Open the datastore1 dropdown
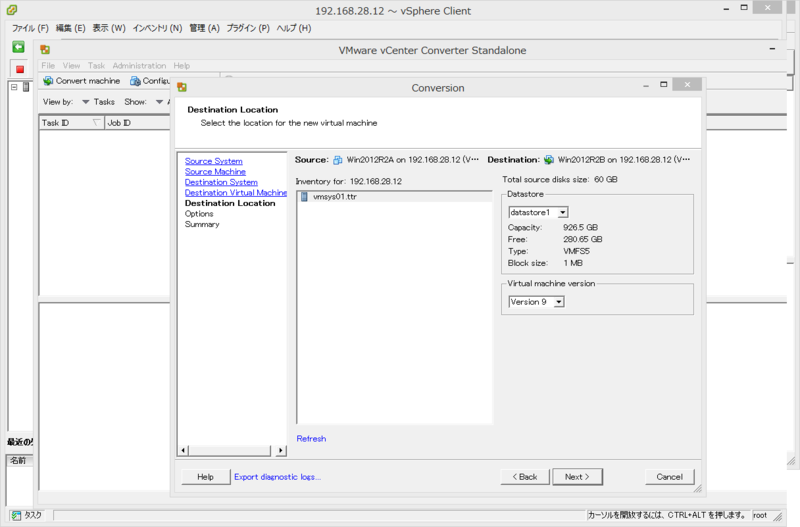 pos(562,212)
